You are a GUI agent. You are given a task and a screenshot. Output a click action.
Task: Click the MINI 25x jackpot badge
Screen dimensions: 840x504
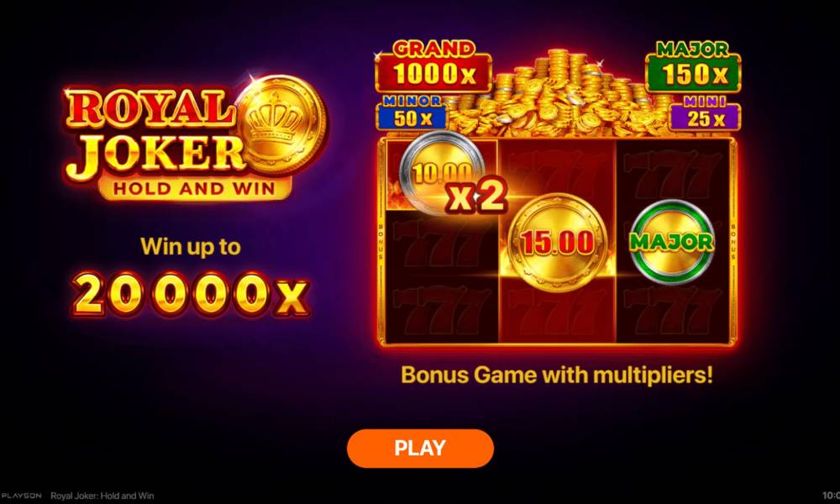pyautogui.click(x=705, y=113)
